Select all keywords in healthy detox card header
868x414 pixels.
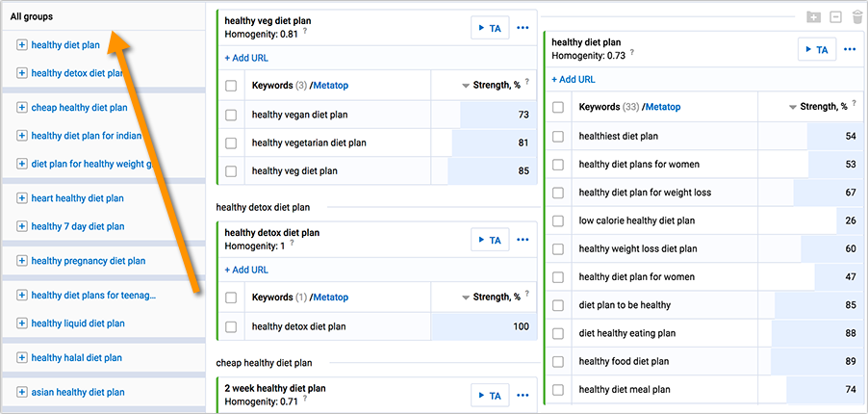231,298
